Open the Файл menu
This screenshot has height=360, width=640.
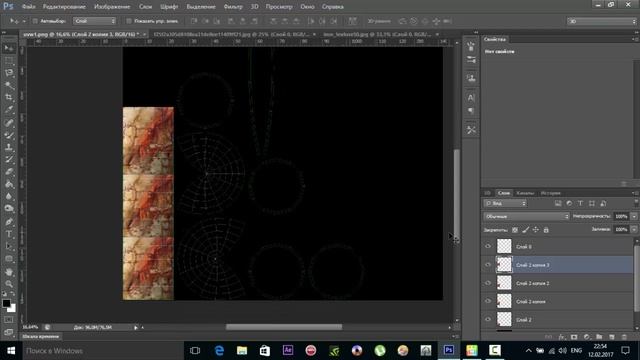[x=28, y=7]
